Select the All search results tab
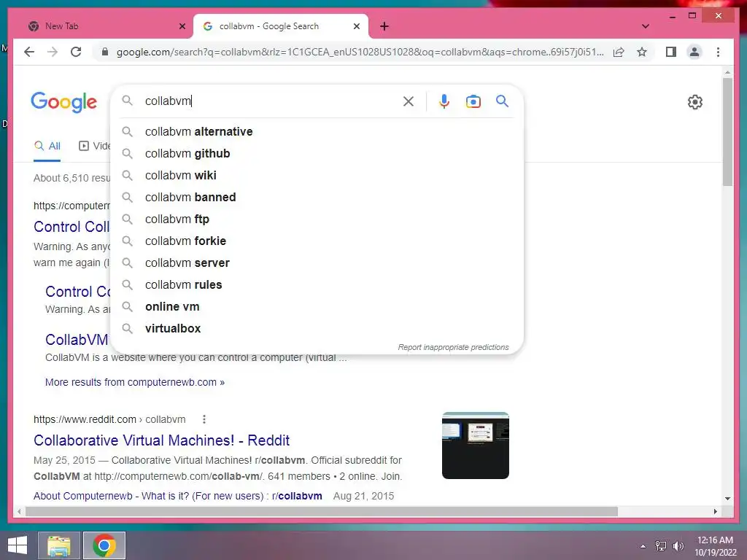The image size is (747, 560). tap(47, 146)
